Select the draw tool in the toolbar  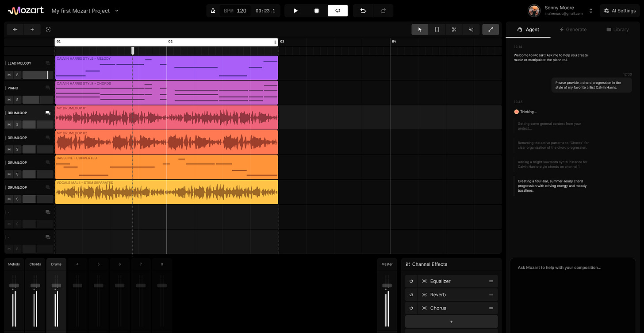click(491, 29)
